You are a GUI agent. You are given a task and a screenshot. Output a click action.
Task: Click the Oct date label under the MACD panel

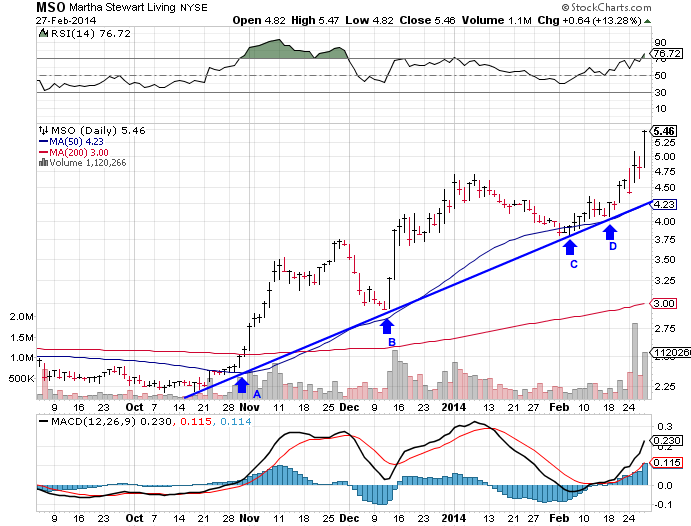134,518
